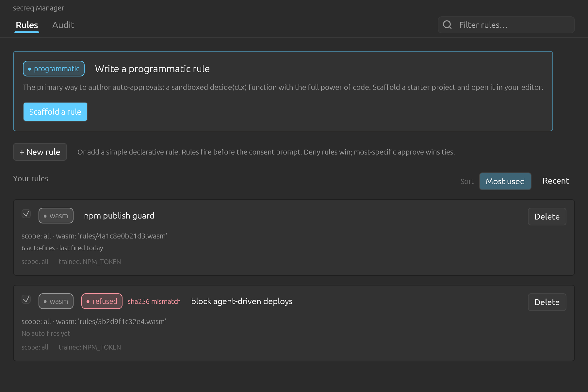Add a rule with + New rule

(40, 152)
